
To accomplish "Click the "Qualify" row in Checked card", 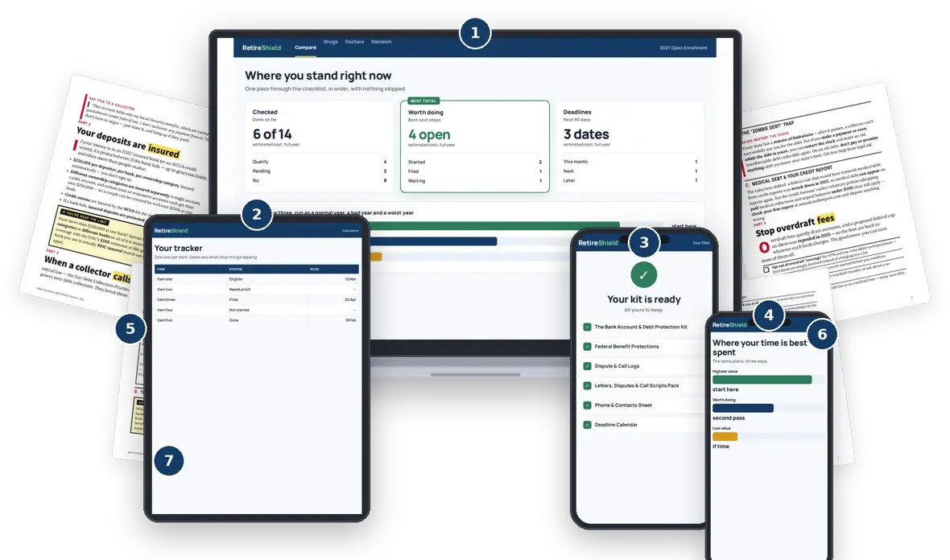I will tap(320, 162).
